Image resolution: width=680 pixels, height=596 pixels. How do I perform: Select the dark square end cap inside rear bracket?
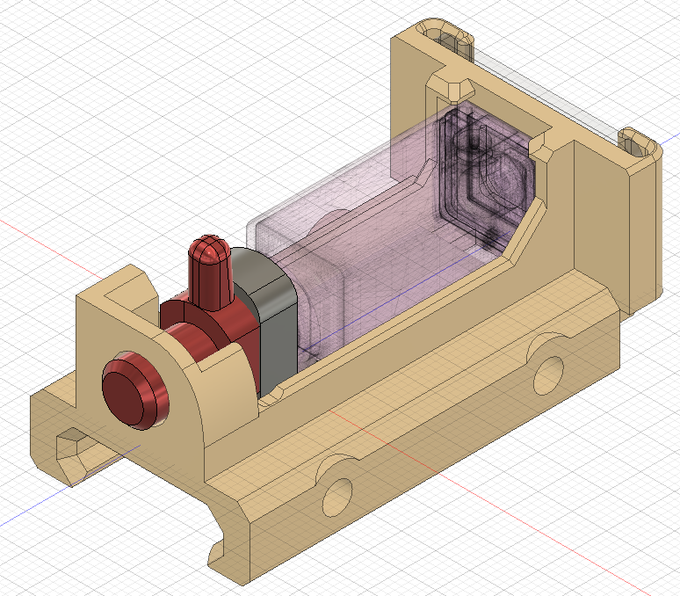486,178
